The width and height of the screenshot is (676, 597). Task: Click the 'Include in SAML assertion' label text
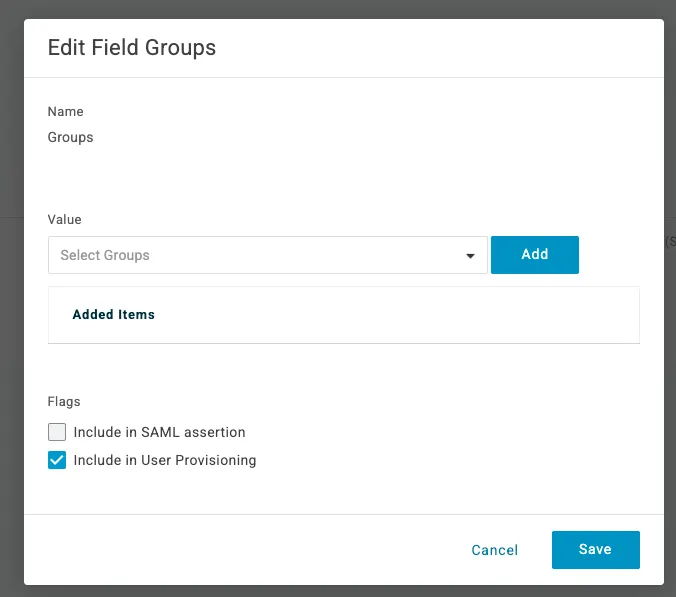[x=159, y=432]
